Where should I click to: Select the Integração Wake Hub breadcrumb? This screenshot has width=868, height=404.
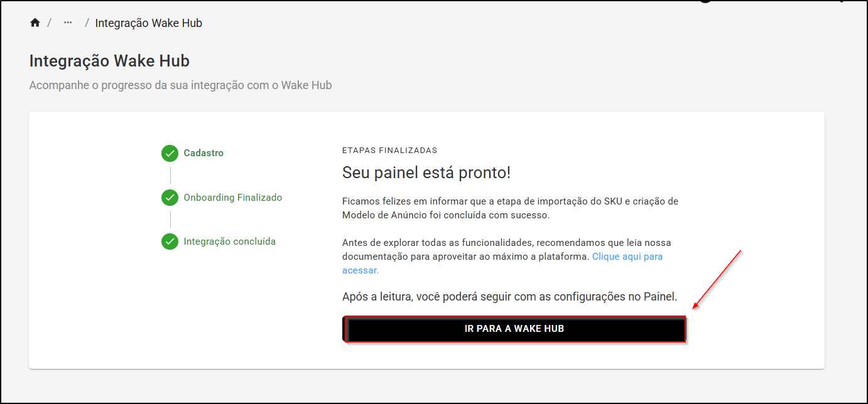pyautogui.click(x=149, y=23)
